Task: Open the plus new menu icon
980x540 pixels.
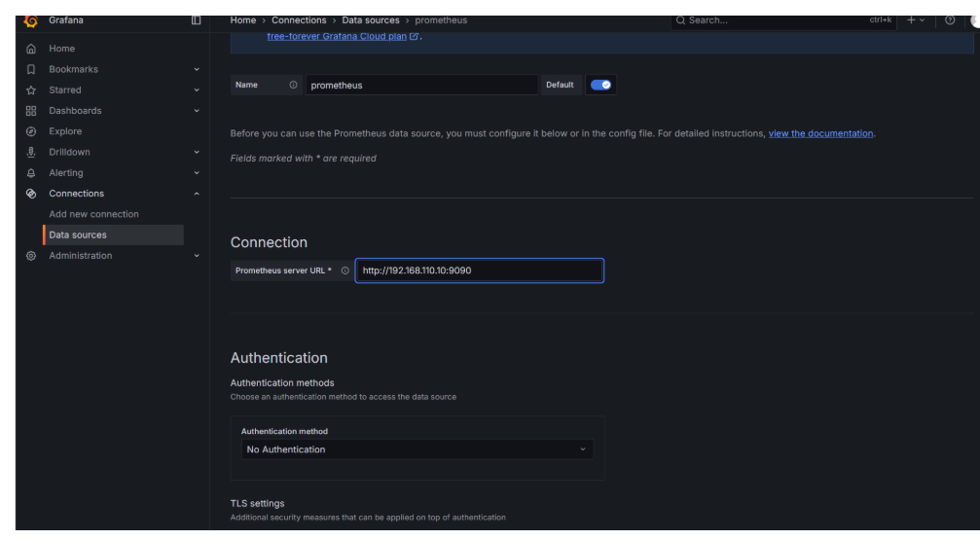Action: 911,20
